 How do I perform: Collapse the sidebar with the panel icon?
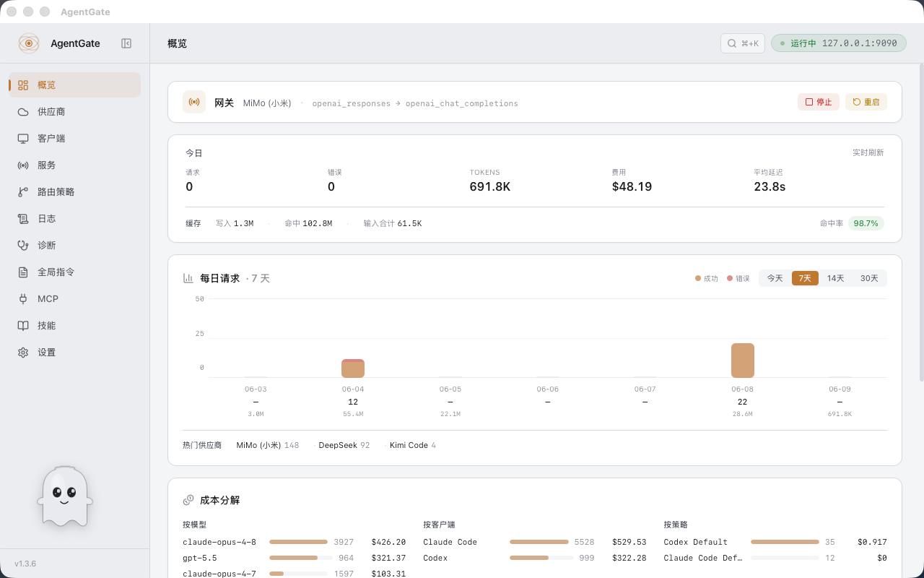coord(126,43)
